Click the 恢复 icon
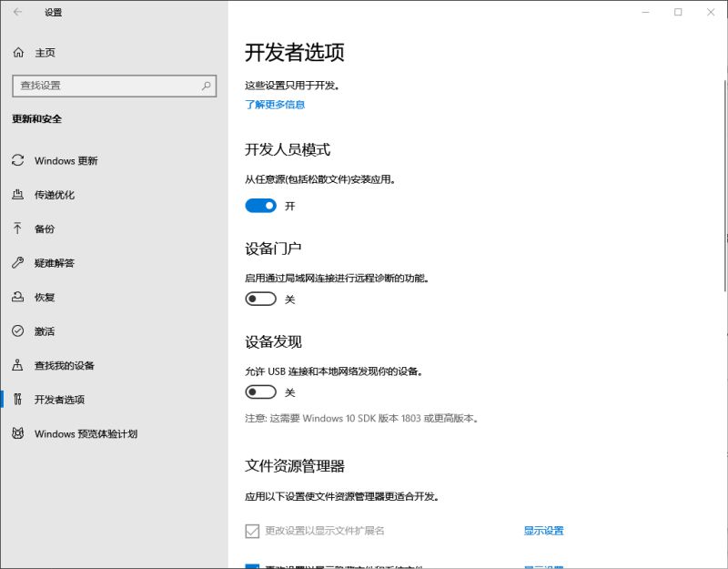This screenshot has height=569, width=728. pyautogui.click(x=17, y=297)
